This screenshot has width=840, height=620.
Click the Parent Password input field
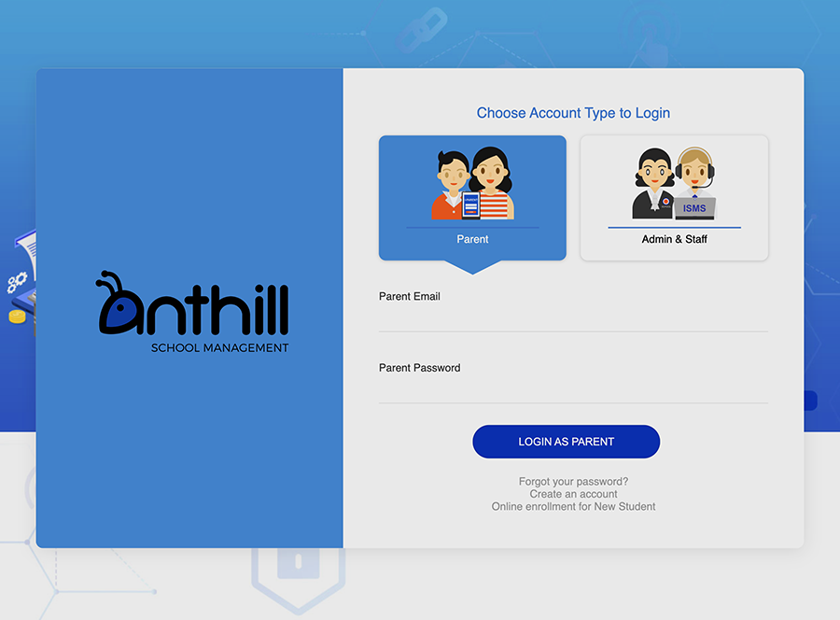pyautogui.click(x=573, y=390)
